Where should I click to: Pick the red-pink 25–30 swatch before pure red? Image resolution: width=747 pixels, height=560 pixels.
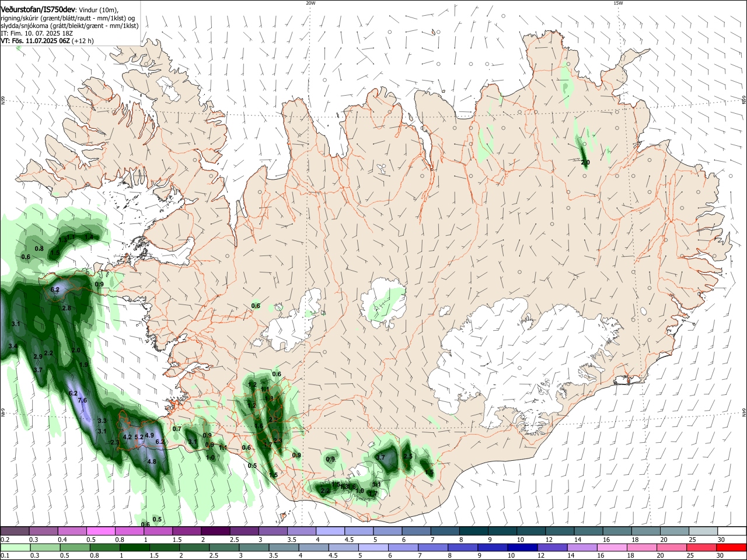click(x=702, y=548)
